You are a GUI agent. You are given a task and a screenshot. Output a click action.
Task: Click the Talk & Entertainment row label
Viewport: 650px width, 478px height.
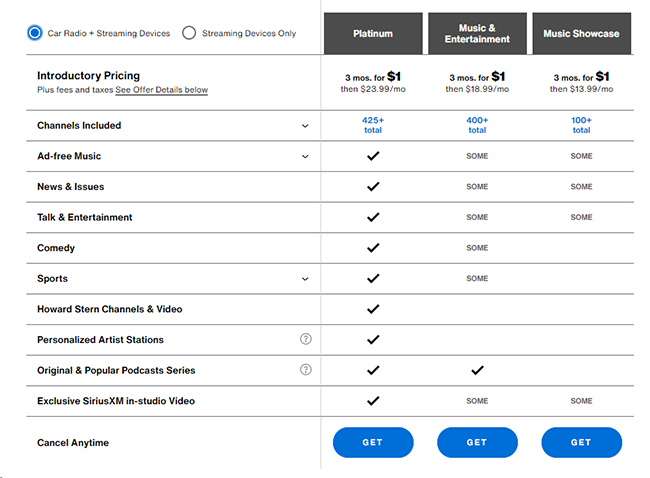pos(85,217)
